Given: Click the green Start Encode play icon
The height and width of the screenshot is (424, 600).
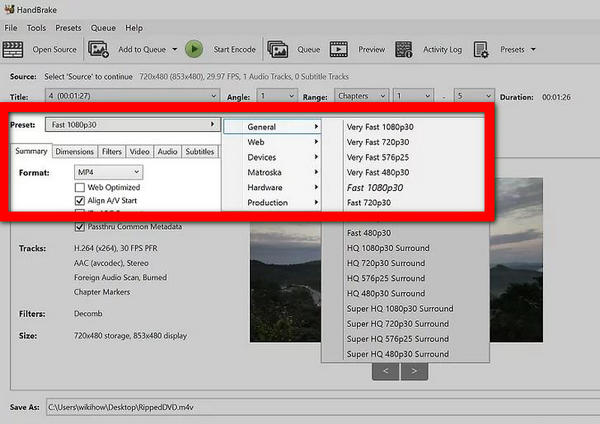Looking at the screenshot, I should click(194, 49).
